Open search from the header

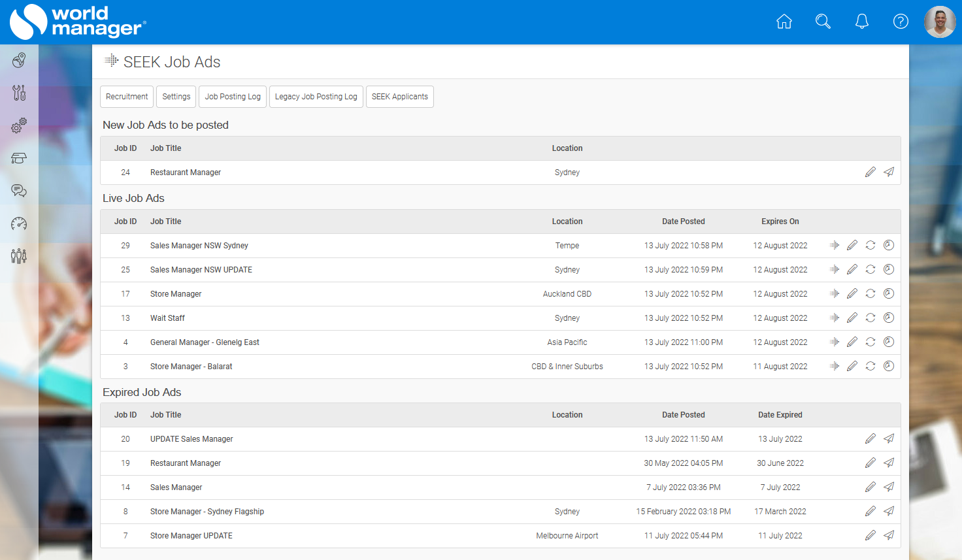(x=823, y=22)
